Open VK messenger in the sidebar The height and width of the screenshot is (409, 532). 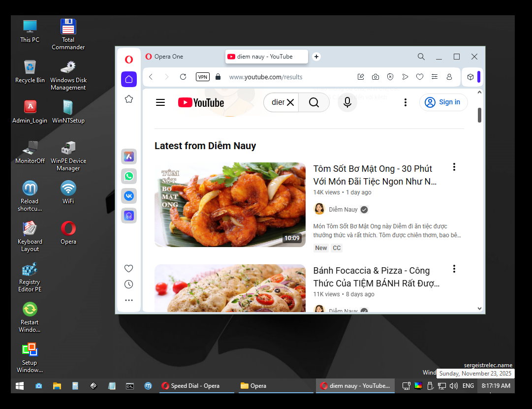click(129, 196)
